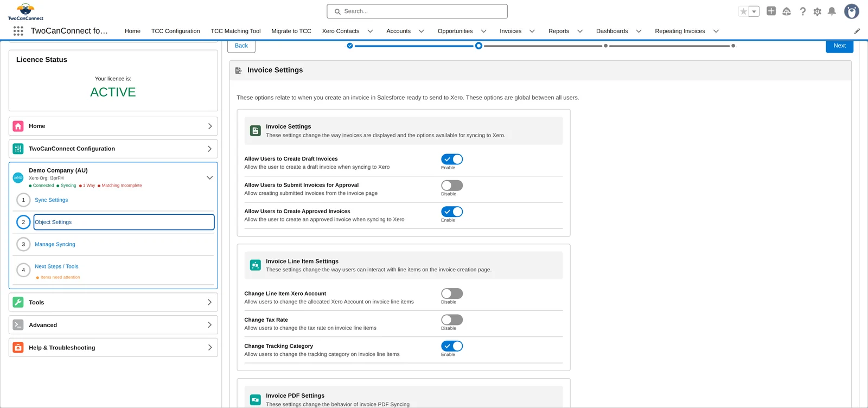The image size is (868, 408).
Task: Expand the Opportunities menu chevron
Action: (x=483, y=31)
